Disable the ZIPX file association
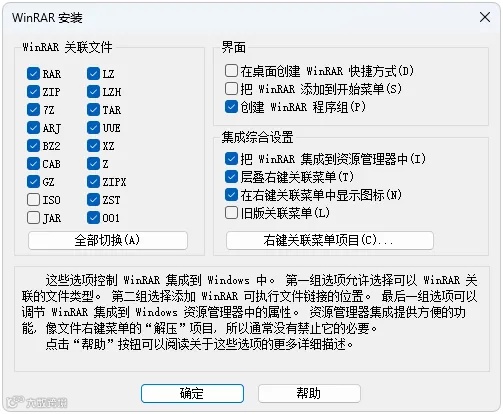The height and width of the screenshot is (414, 503). 93,182
